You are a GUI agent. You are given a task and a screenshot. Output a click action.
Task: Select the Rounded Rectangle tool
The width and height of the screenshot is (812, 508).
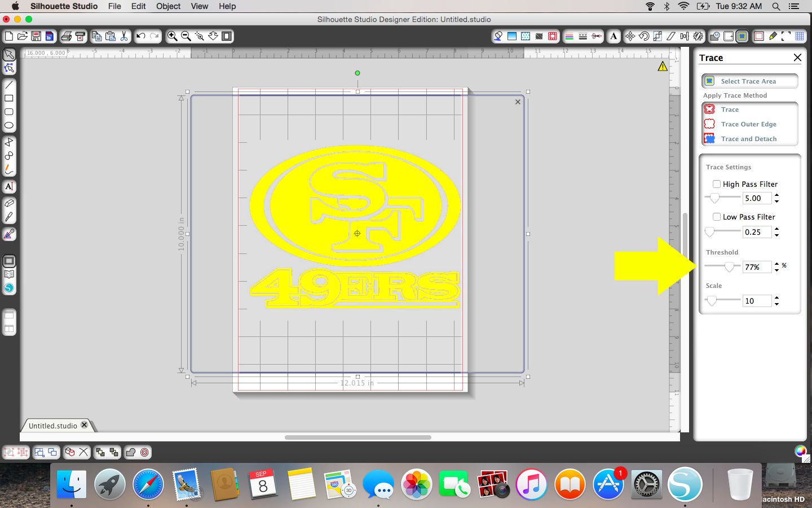(x=9, y=112)
